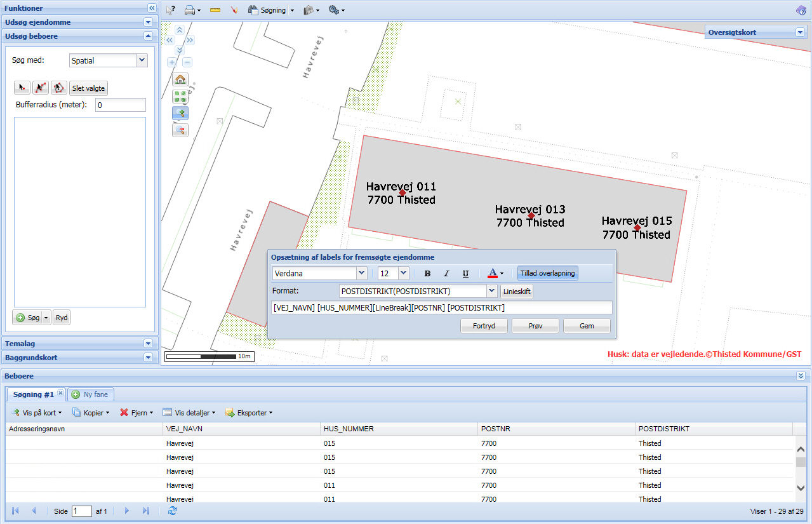
Task: Open the Fjern menu
Action: pyautogui.click(x=136, y=413)
